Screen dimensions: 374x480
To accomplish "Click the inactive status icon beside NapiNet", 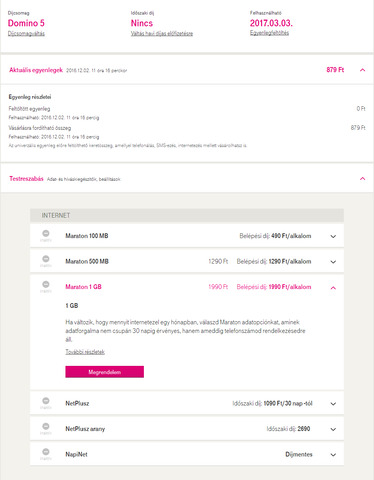I will (x=46, y=452).
